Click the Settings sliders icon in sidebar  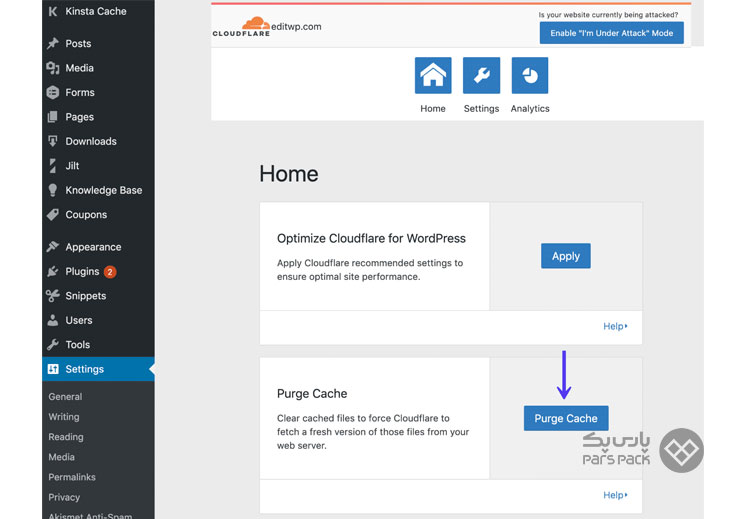[x=53, y=369]
